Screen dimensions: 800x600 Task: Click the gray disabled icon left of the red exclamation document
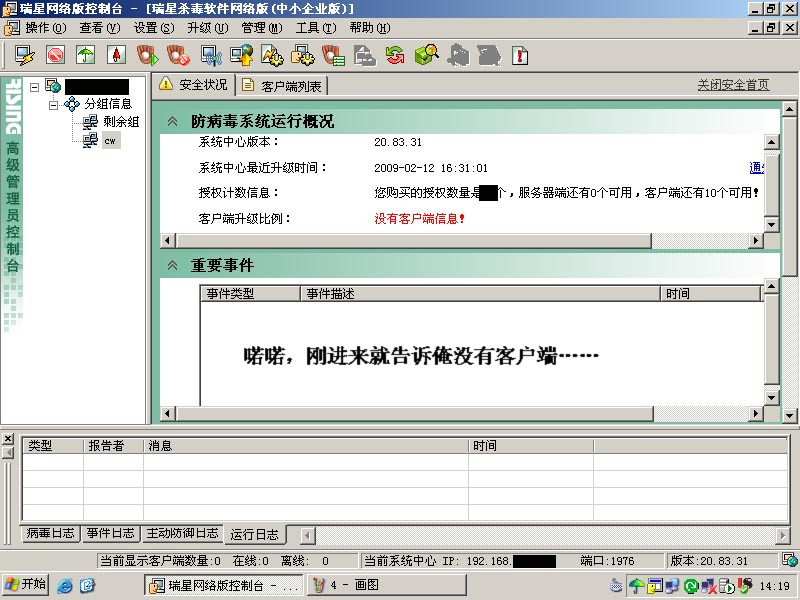pyautogui.click(x=489, y=55)
